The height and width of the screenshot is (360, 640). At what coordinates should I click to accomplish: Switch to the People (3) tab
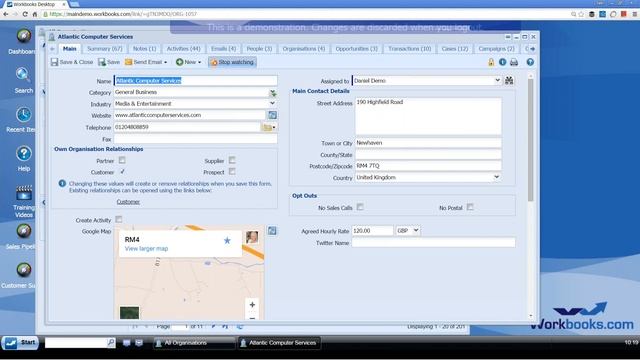(x=259, y=49)
